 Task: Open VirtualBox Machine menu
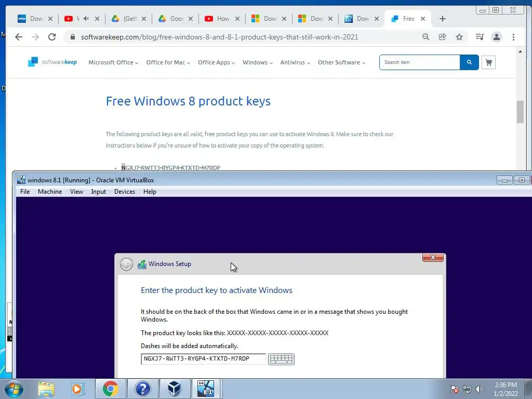tap(50, 192)
